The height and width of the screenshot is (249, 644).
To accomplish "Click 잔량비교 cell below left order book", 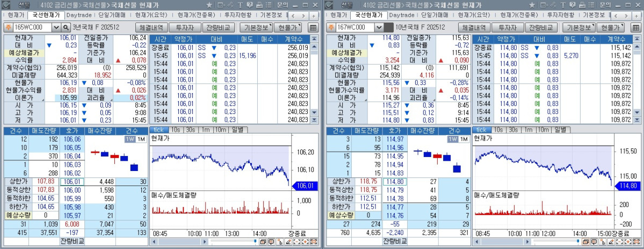I will pos(72,241).
